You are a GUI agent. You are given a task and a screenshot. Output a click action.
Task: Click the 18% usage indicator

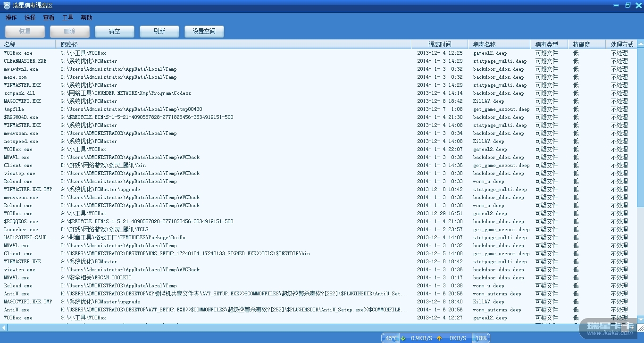[481, 338]
